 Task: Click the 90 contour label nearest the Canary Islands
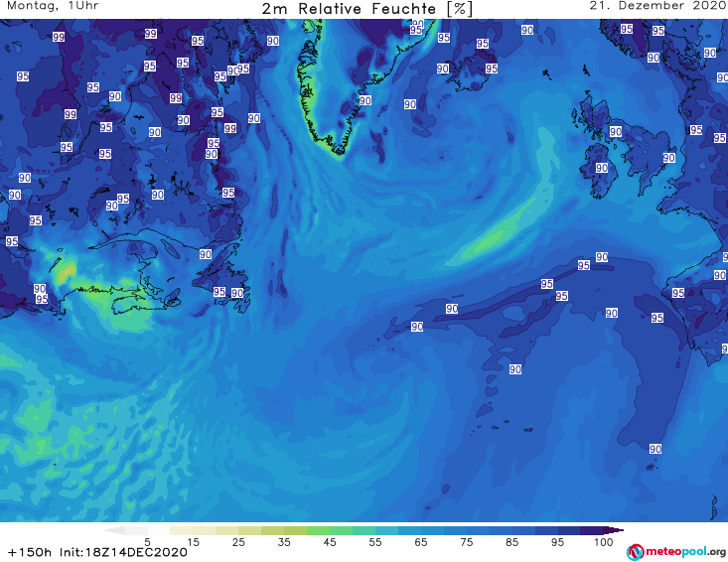click(655, 449)
